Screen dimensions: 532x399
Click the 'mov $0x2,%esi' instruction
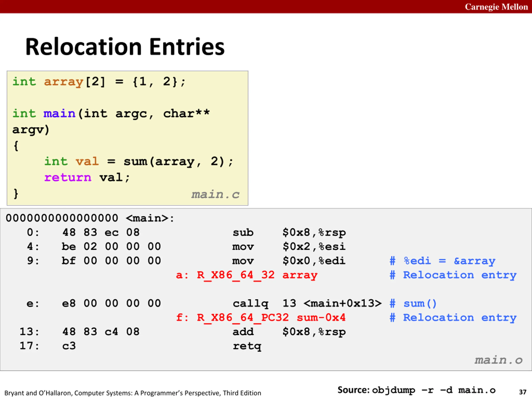click(x=289, y=247)
